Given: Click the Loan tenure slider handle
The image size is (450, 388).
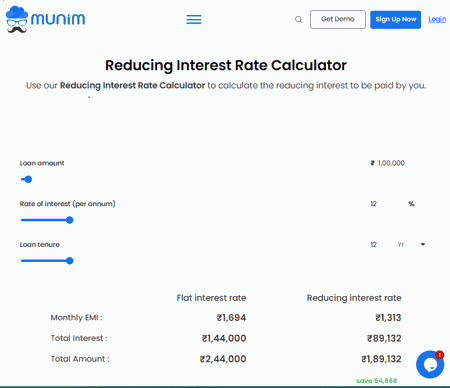Looking at the screenshot, I should 70,261.
